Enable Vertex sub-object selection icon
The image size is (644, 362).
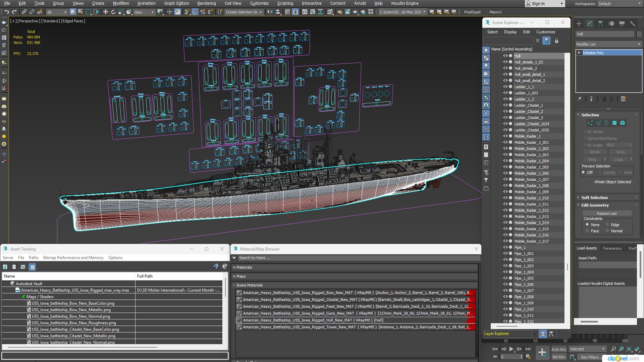click(590, 123)
